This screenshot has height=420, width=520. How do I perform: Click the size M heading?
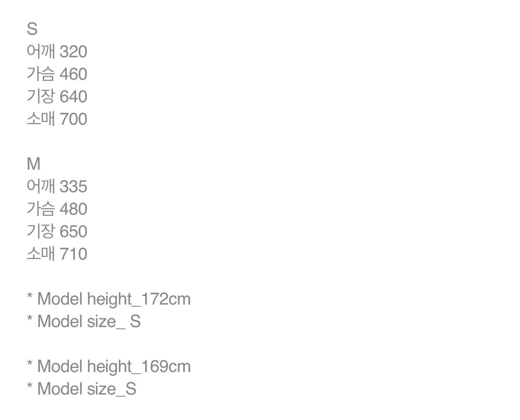point(34,164)
